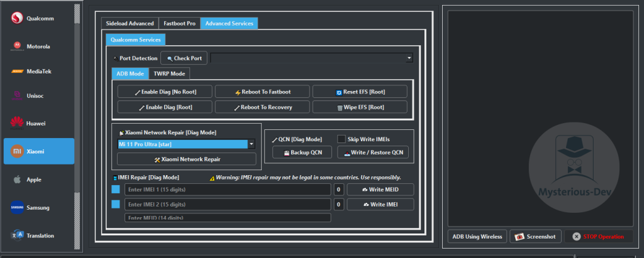Click the X icon on STOP Operation
644x258 pixels.
click(x=577, y=237)
